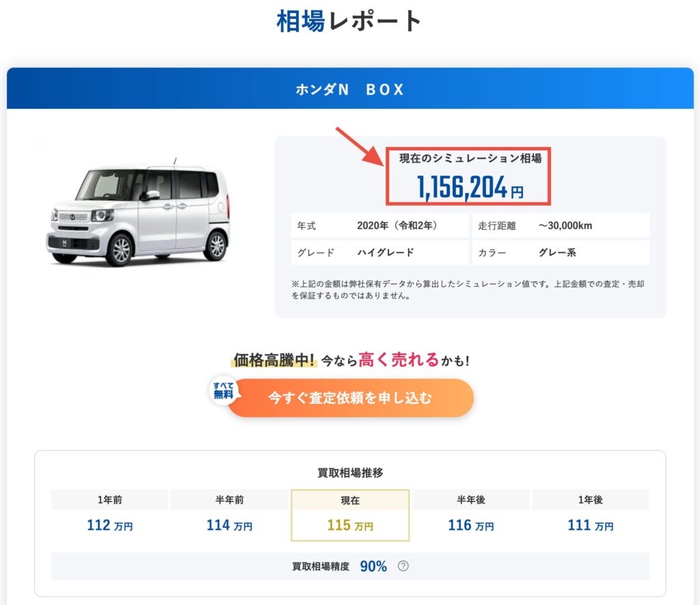The image size is (700, 605).
Task: Click the ハイグレード grade value
Action: point(386,252)
